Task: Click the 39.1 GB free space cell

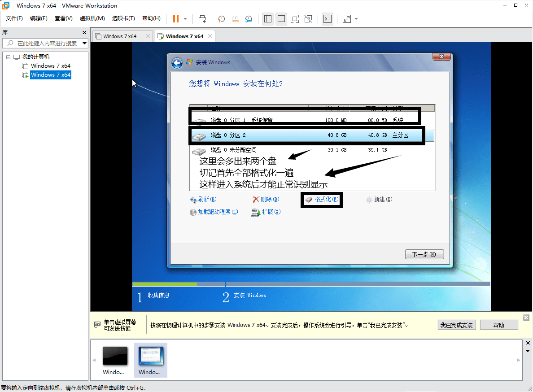Action: pos(377,150)
